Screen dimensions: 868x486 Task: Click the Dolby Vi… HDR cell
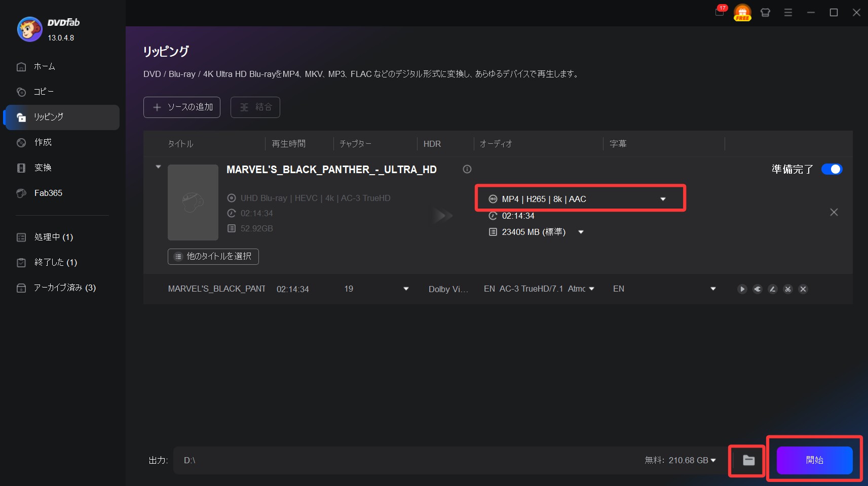[448, 289]
